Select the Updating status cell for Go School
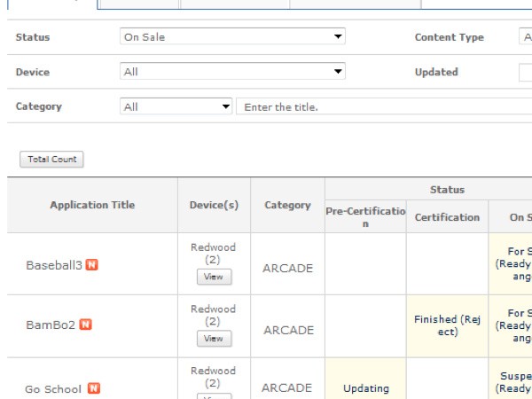 point(365,388)
